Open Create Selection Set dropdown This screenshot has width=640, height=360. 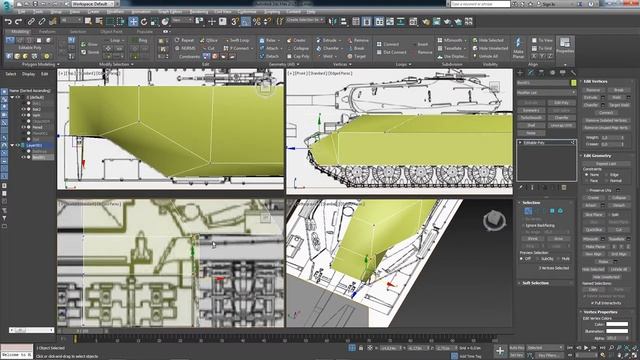(305, 20)
